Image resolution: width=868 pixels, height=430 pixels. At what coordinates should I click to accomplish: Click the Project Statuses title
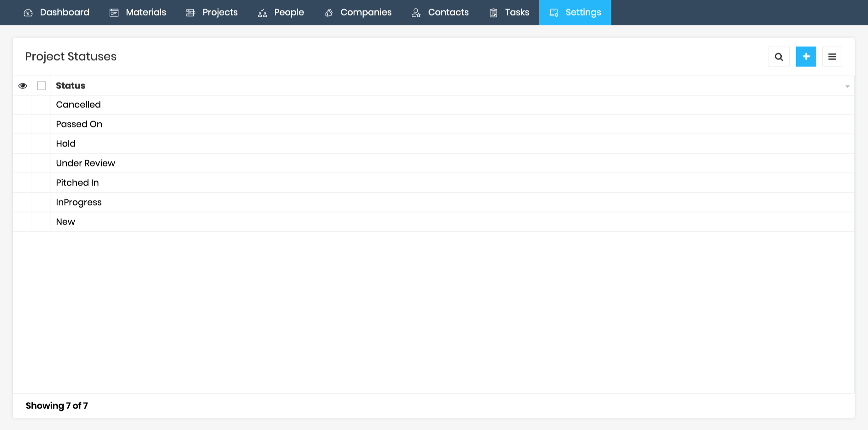[71, 57]
